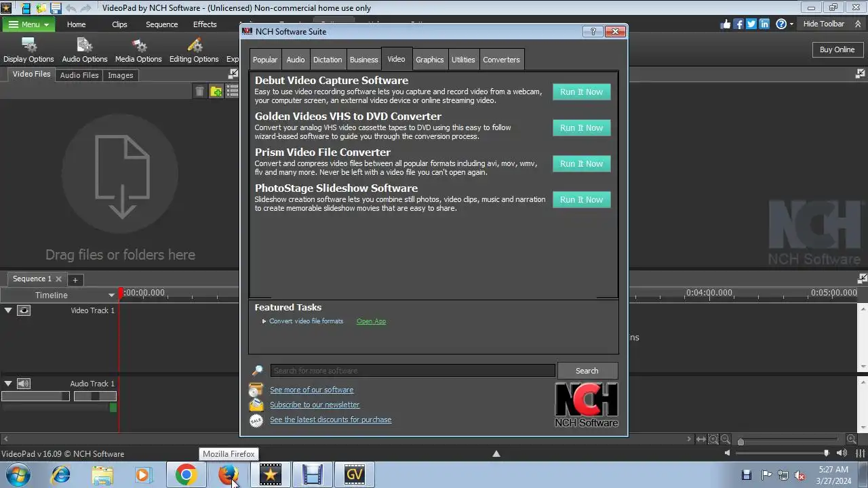Viewport: 868px width, 488px height.
Task: Click the Search button in NCH Software Suite
Action: coord(587,371)
